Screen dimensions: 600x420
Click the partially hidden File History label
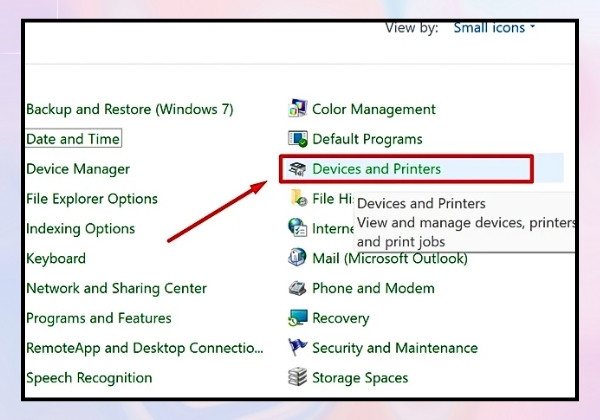click(333, 199)
